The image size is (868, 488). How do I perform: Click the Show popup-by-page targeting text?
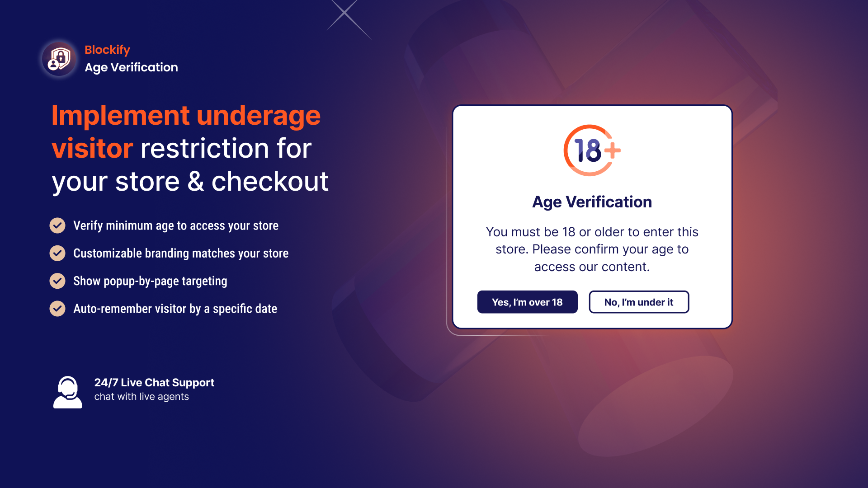150,281
